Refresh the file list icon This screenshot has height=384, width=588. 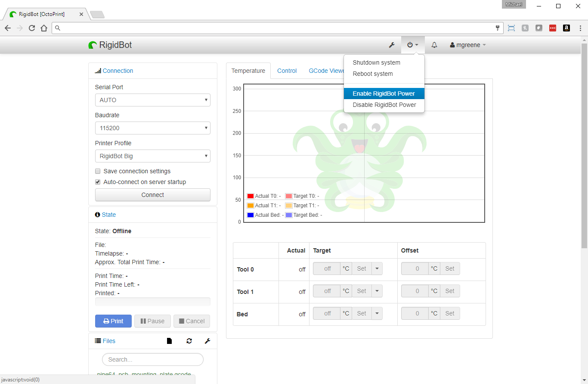click(189, 341)
